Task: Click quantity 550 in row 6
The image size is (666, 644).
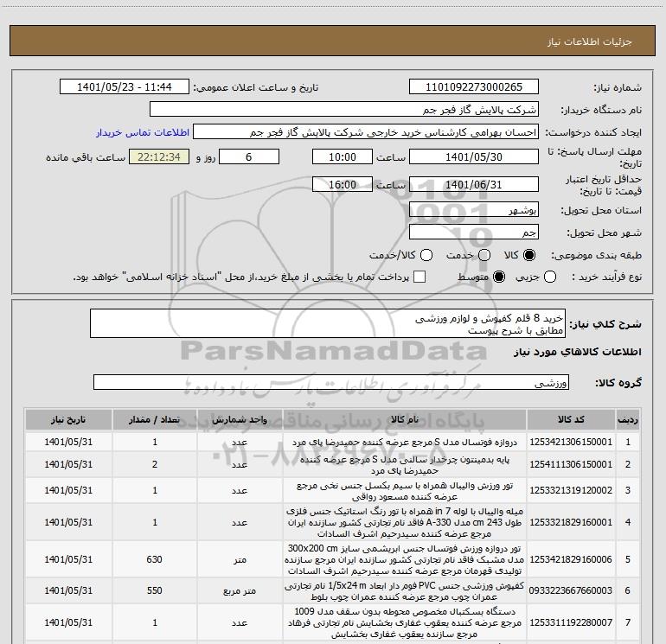Action: coord(155,590)
